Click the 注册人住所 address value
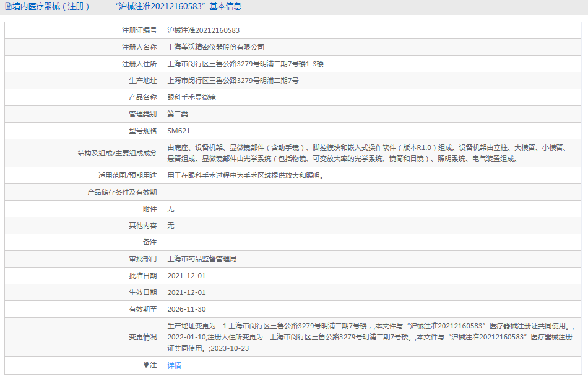Screen dimensions: 588x376 246,64
